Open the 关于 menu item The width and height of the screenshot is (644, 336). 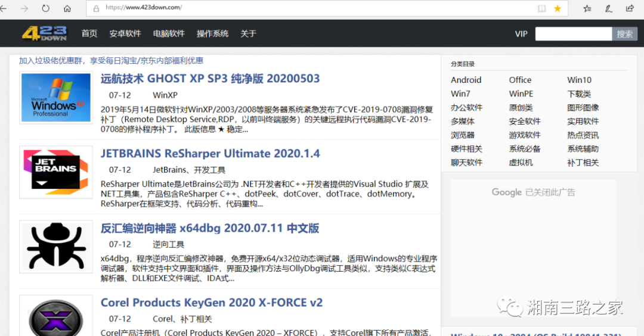(x=248, y=33)
